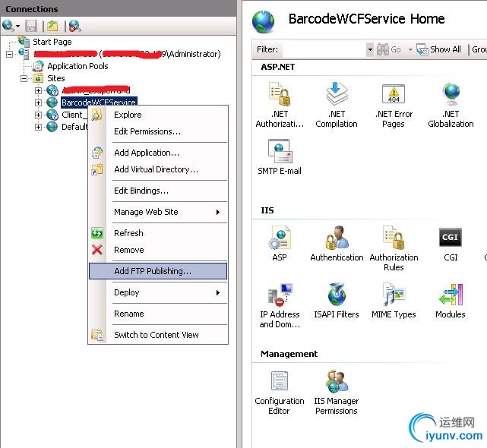Collapse the Sites node
487x448 pixels.
click(x=24, y=78)
